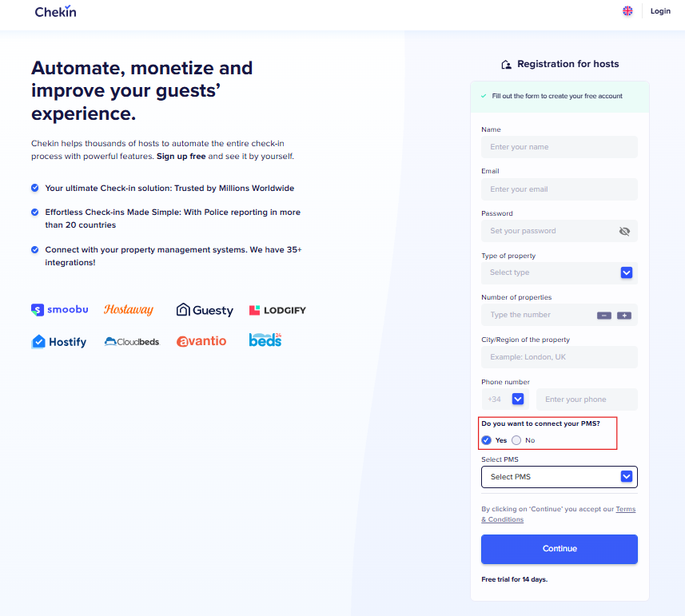
Task: Click the Guesty integration logo
Action: [x=205, y=310]
